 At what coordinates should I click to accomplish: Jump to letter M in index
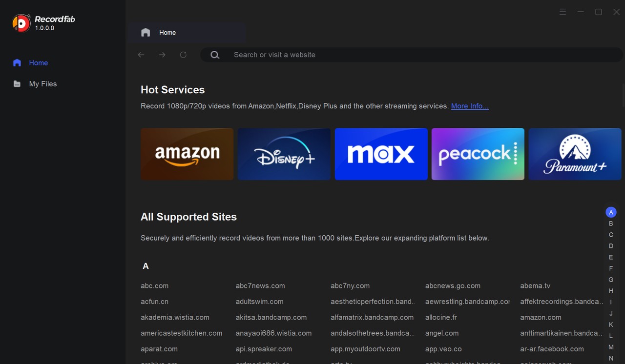(x=611, y=347)
